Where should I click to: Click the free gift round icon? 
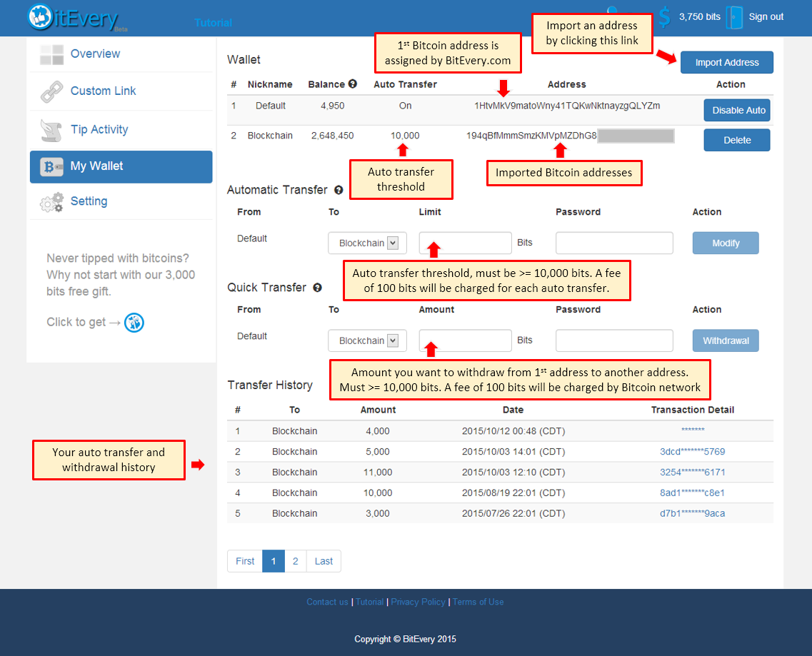(x=134, y=323)
